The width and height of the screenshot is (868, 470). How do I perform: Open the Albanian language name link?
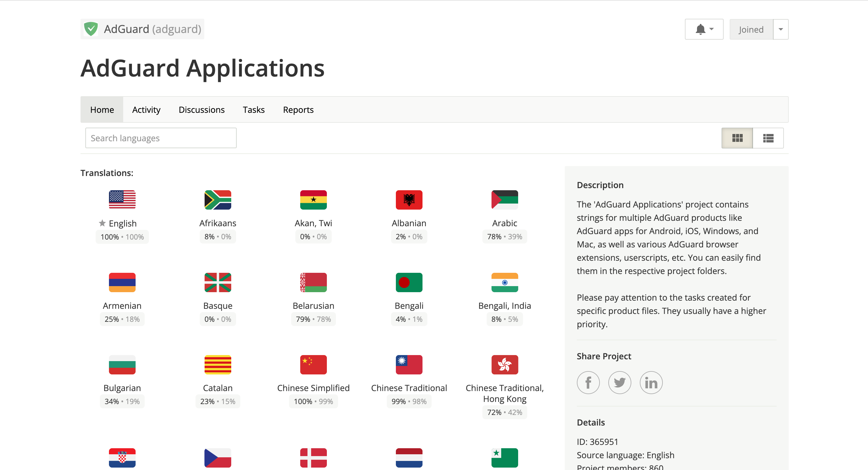[409, 223]
